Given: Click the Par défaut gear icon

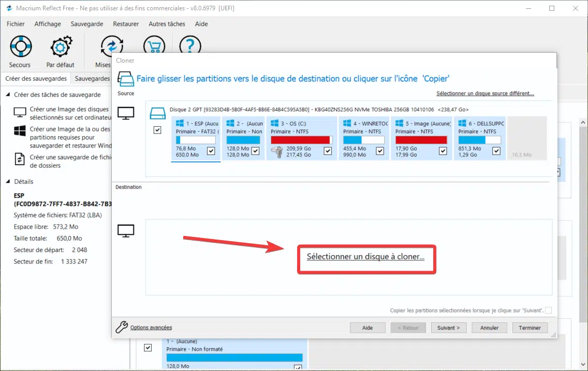Looking at the screenshot, I should [x=61, y=47].
